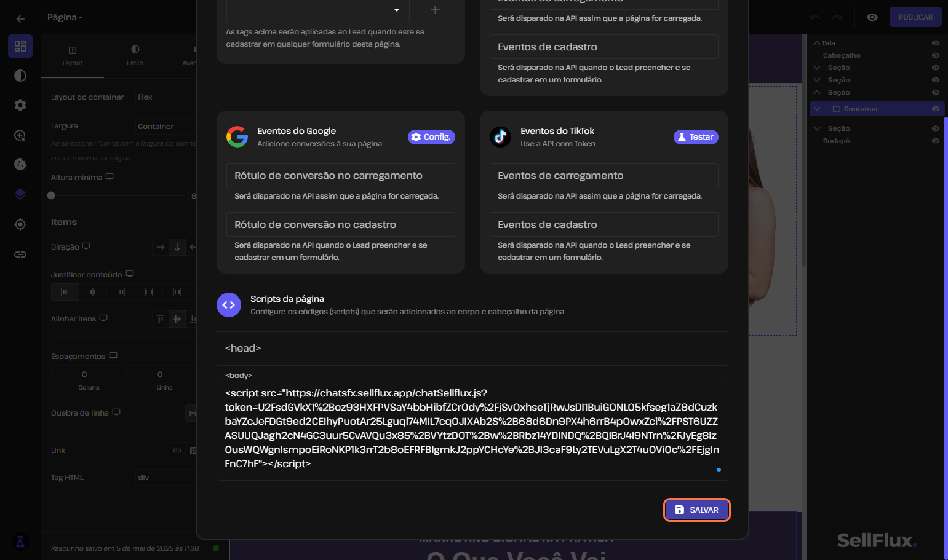
Task: Switch to the Estilo tab
Action: click(x=135, y=55)
